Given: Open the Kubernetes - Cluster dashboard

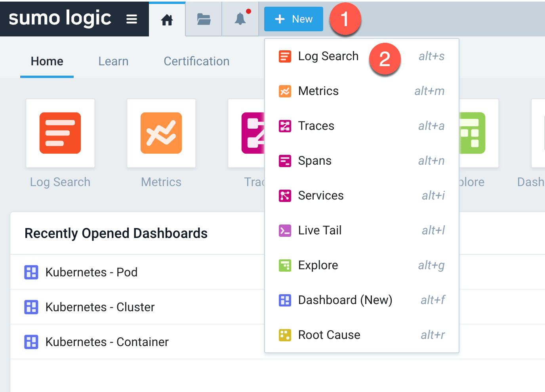Looking at the screenshot, I should point(100,307).
